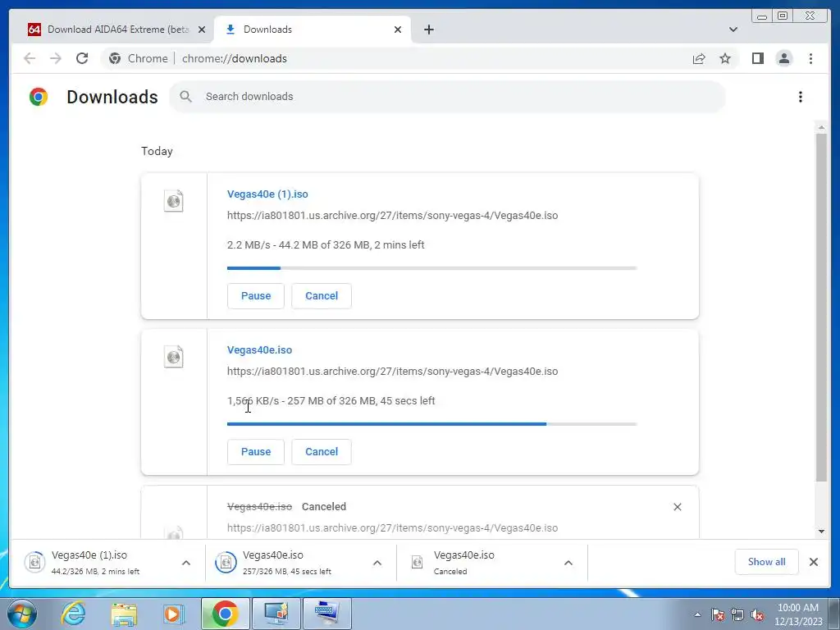840x630 pixels.
Task: Share this page icon in address bar
Action: click(x=699, y=58)
